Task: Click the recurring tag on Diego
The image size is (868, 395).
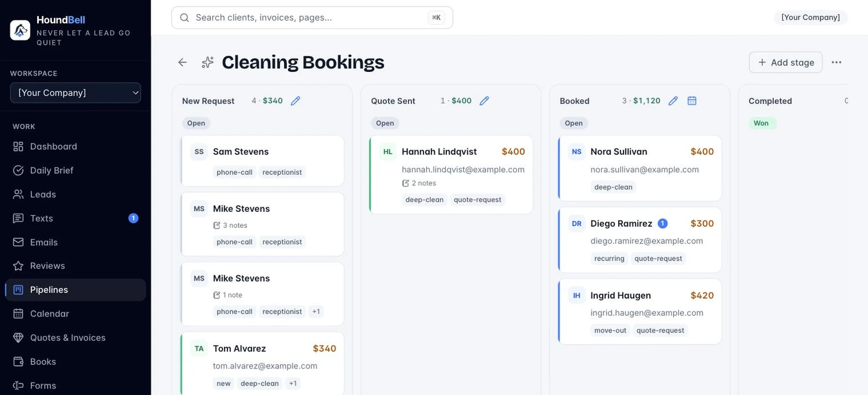Action: pyautogui.click(x=609, y=258)
